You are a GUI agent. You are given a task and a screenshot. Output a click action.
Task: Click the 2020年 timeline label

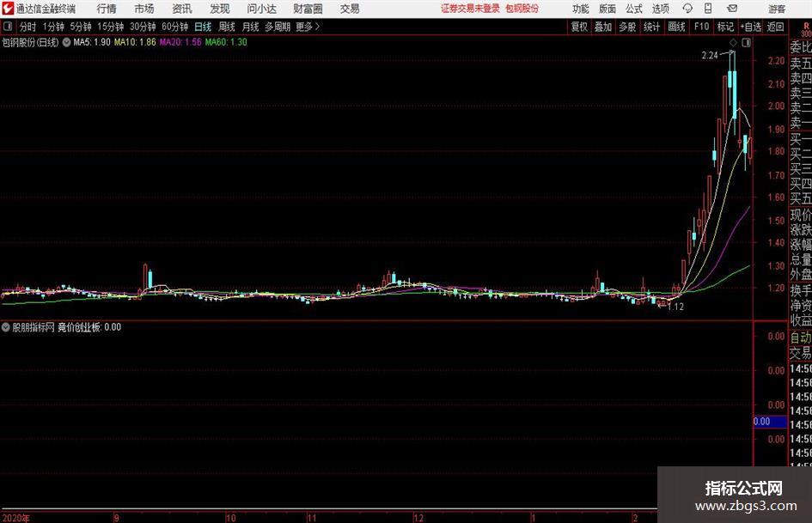coord(16,517)
